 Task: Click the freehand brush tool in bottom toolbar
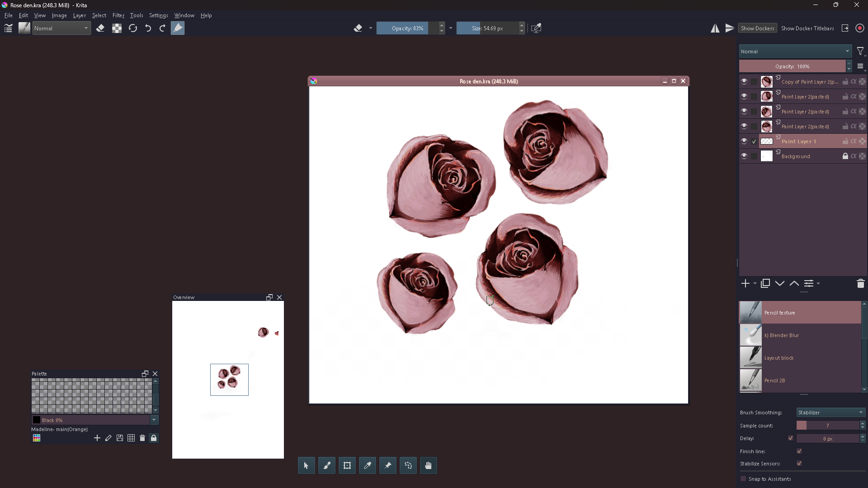(x=327, y=465)
